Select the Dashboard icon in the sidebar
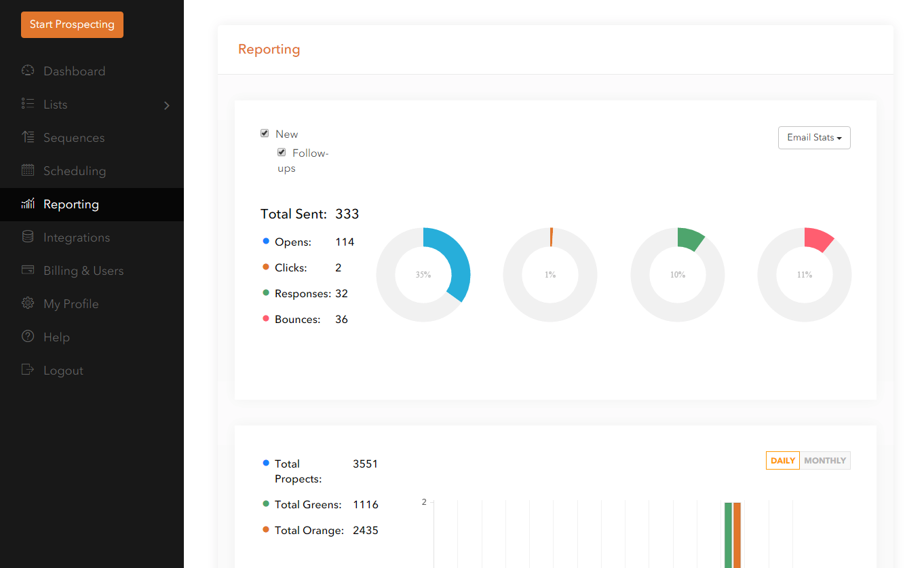 click(x=28, y=71)
